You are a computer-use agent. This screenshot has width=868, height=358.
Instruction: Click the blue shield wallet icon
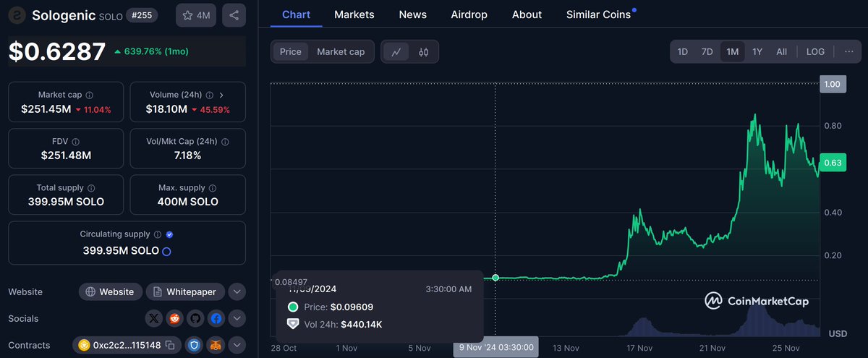[x=193, y=345]
